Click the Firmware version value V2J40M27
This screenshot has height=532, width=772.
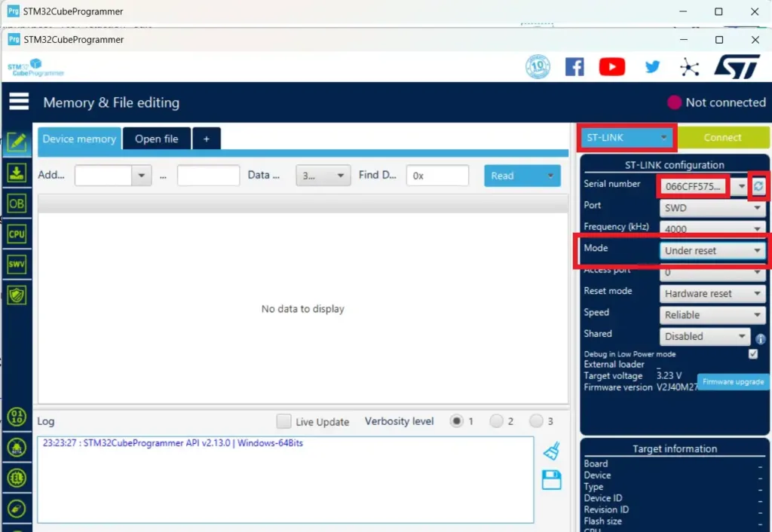677,387
